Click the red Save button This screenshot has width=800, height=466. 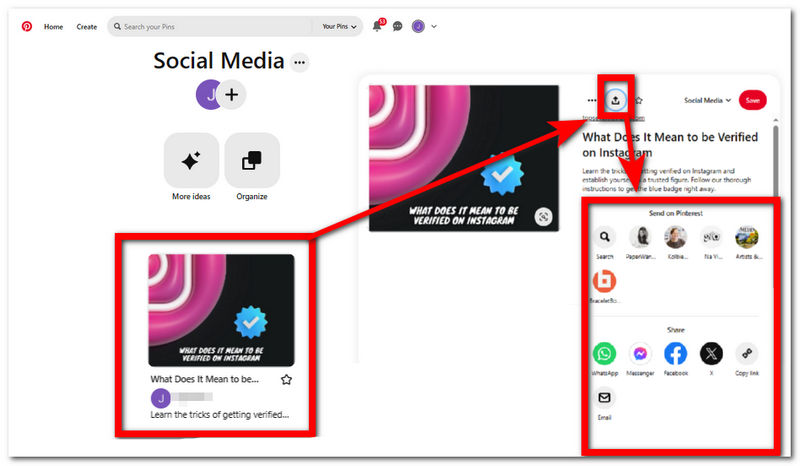click(x=753, y=101)
